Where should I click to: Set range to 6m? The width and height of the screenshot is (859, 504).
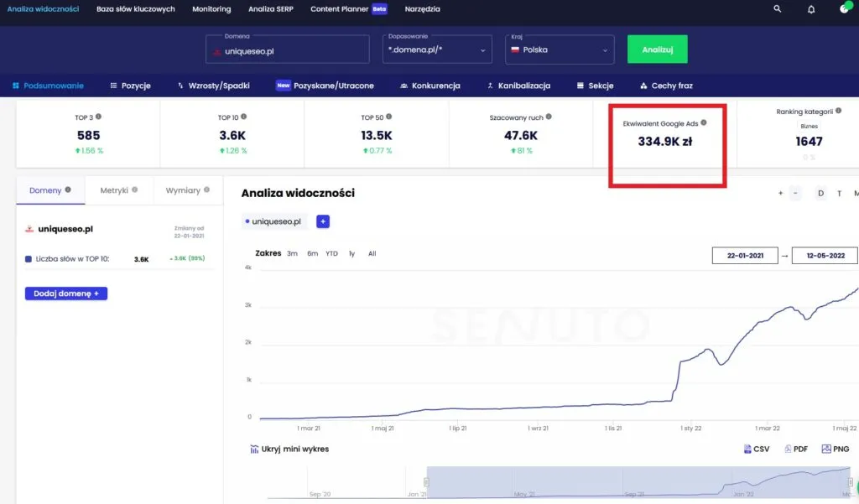coord(312,253)
